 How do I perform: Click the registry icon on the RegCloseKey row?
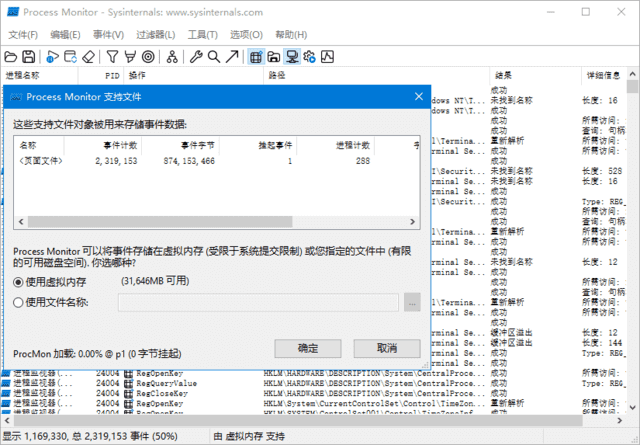(129, 394)
